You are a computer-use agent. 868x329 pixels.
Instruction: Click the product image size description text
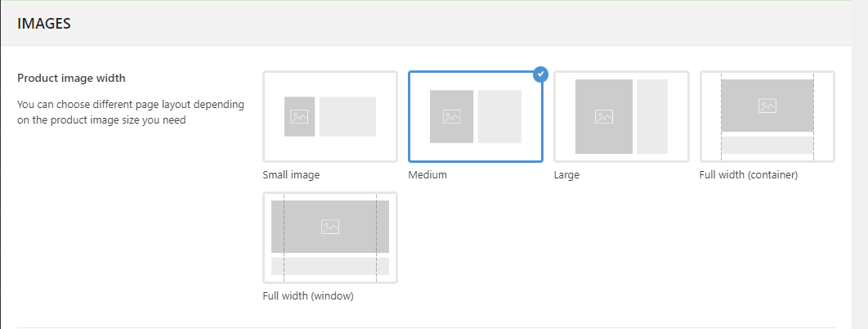131,112
